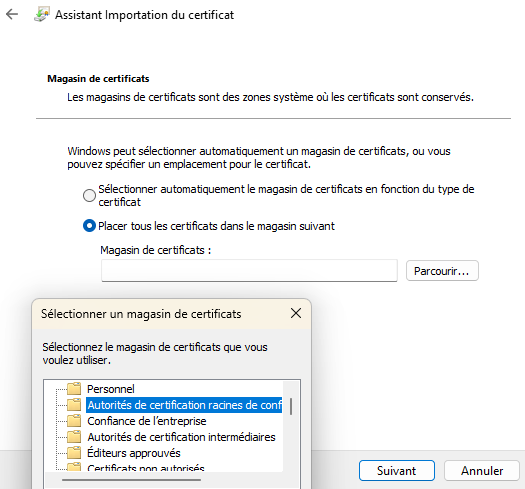The image size is (525, 489).
Task: Click the store list horizontal scrollbar
Action: [131, 480]
